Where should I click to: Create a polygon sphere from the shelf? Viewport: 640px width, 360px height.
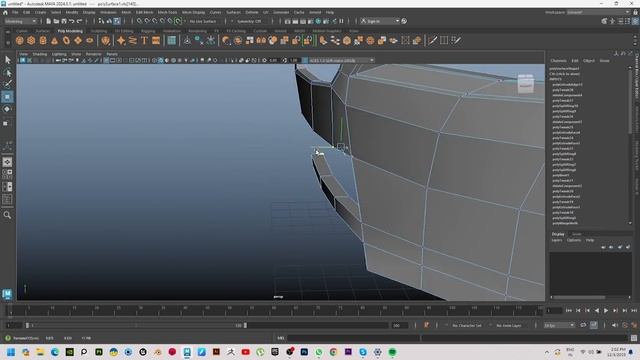click(x=20, y=40)
